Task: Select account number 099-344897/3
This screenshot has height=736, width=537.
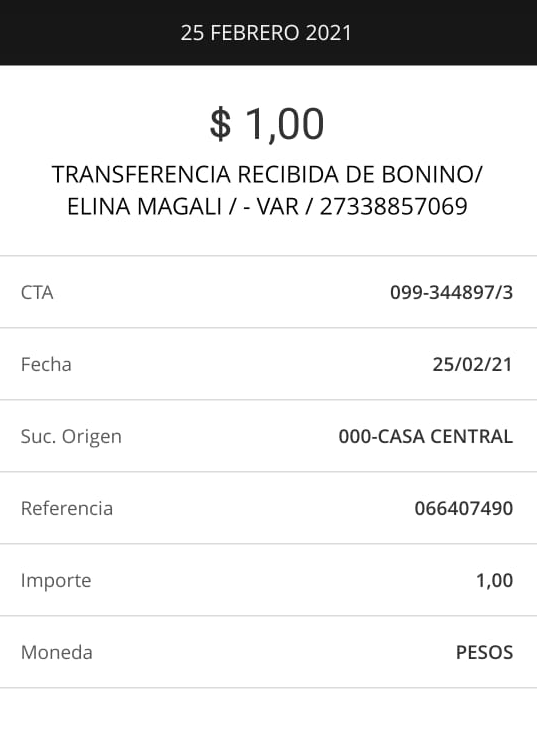Action: [x=452, y=292]
